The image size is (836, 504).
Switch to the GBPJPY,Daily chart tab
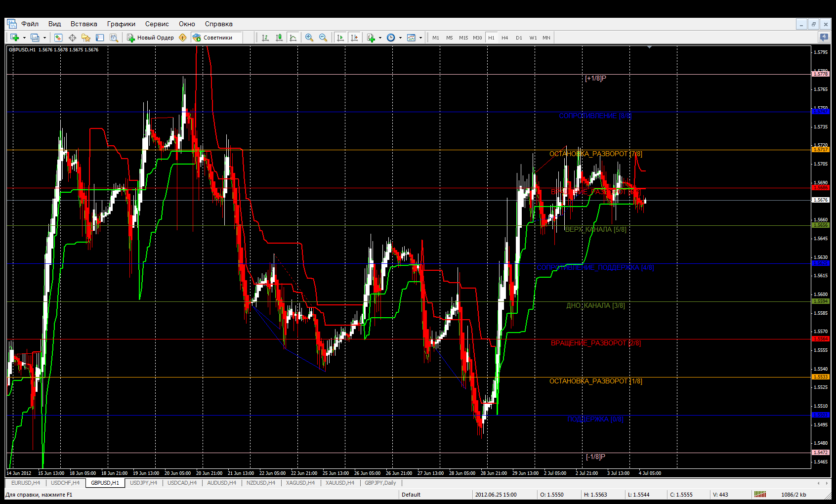[380, 483]
